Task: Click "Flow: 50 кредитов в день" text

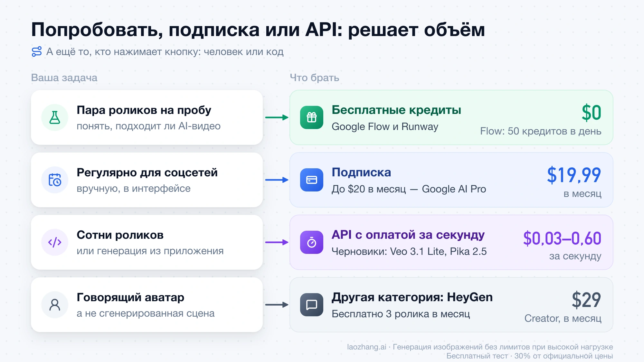Action: tap(541, 131)
